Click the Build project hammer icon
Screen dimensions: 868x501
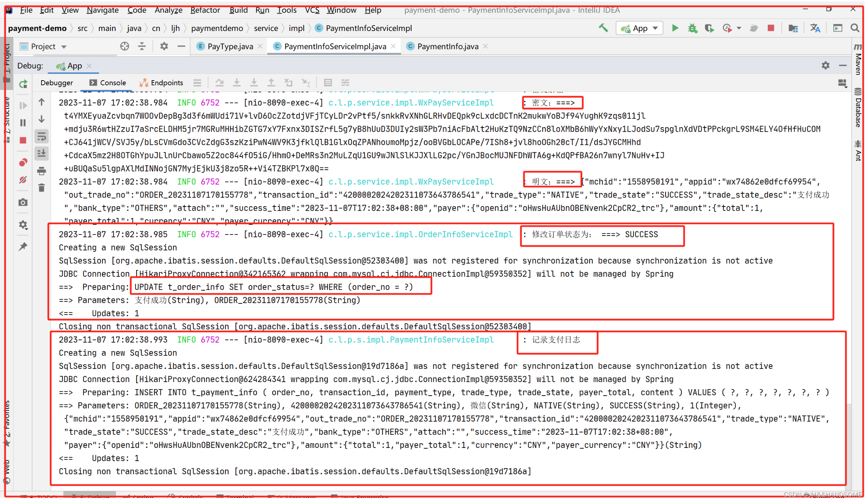click(x=603, y=28)
